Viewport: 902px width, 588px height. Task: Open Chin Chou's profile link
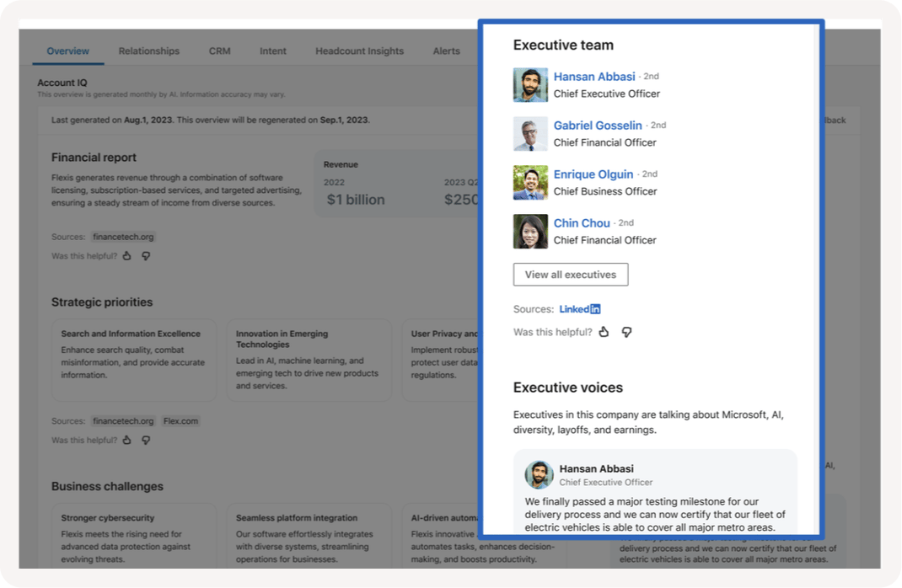click(x=582, y=223)
